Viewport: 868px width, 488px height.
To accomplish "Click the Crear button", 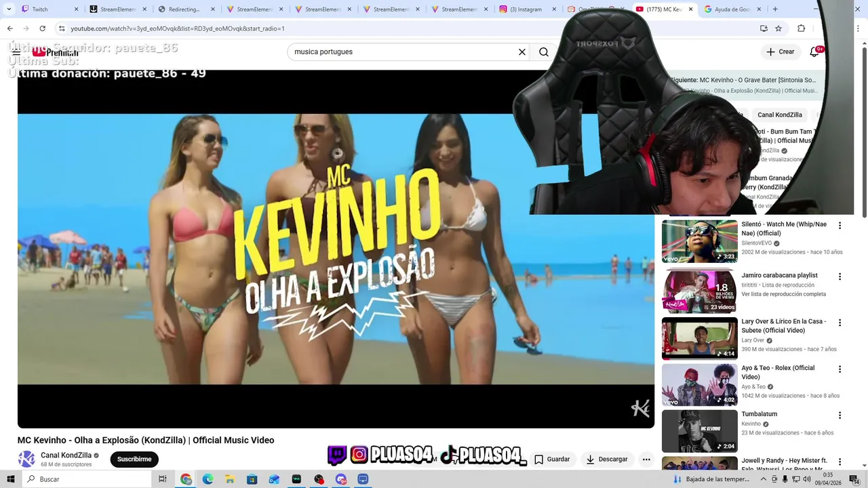I will click(x=781, y=52).
